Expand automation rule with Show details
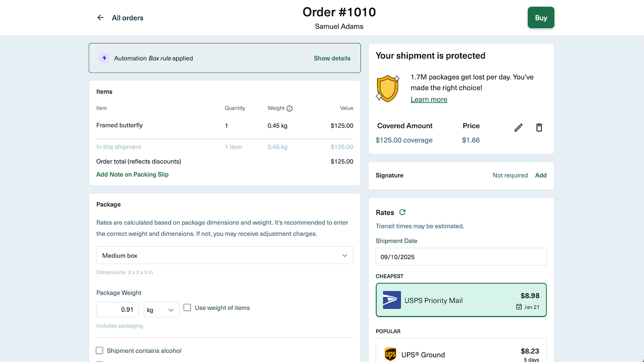The height and width of the screenshot is (362, 644). click(x=332, y=58)
